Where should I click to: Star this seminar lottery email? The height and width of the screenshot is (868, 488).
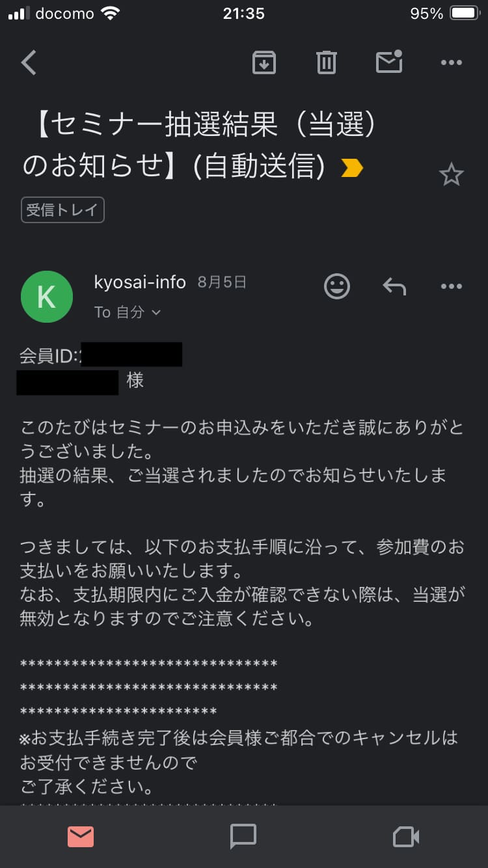[450, 175]
